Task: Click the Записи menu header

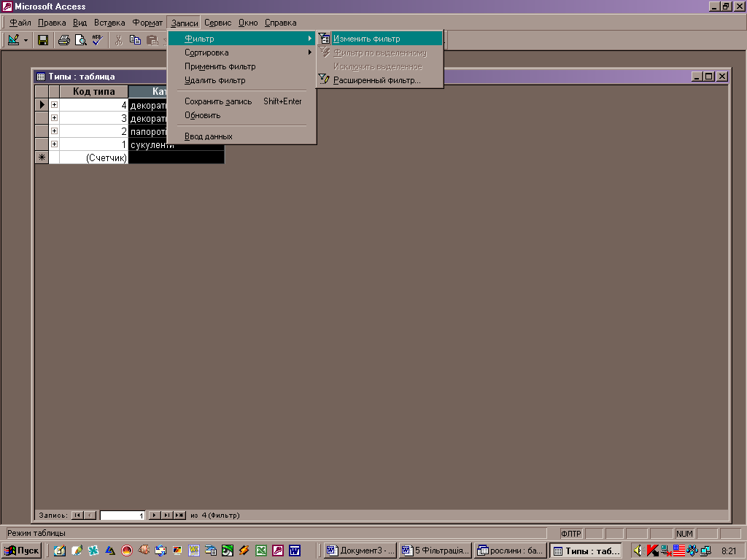Action: coord(184,23)
